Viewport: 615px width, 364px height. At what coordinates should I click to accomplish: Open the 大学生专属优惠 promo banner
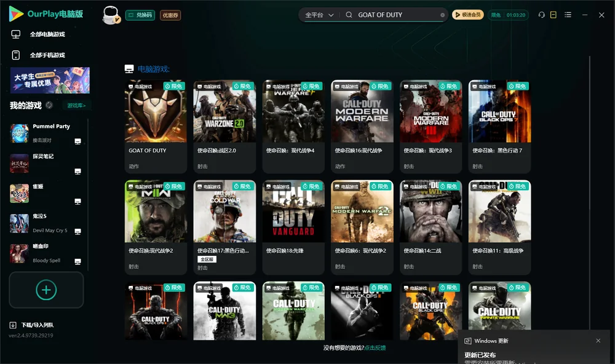tap(50, 81)
